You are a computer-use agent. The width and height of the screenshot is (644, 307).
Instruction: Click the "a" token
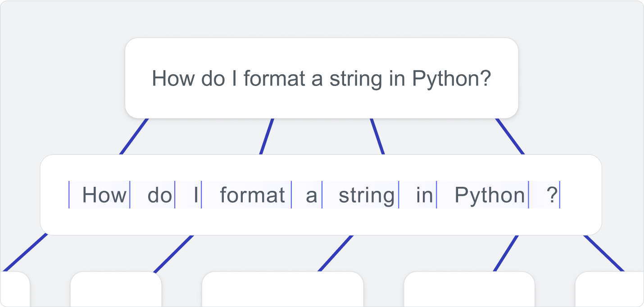point(307,195)
